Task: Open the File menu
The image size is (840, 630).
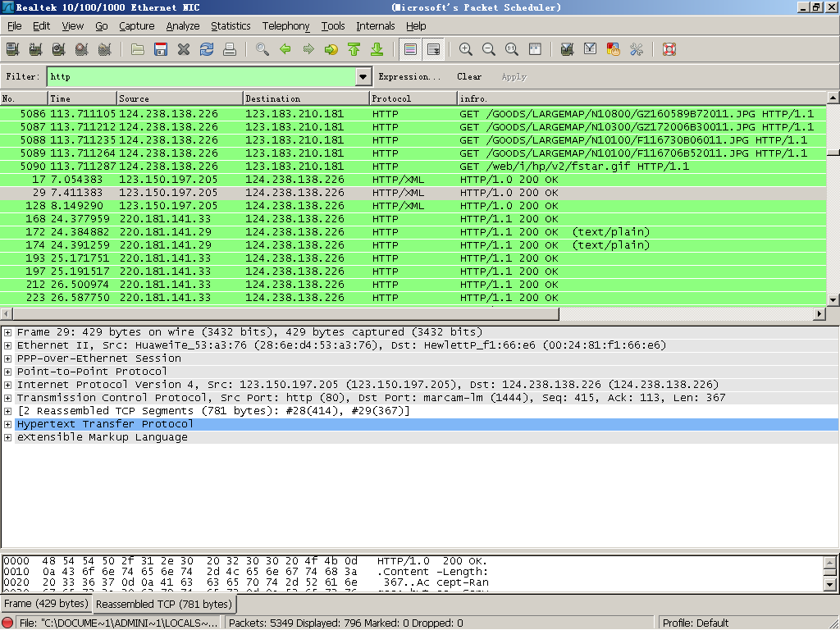Action: [15, 25]
